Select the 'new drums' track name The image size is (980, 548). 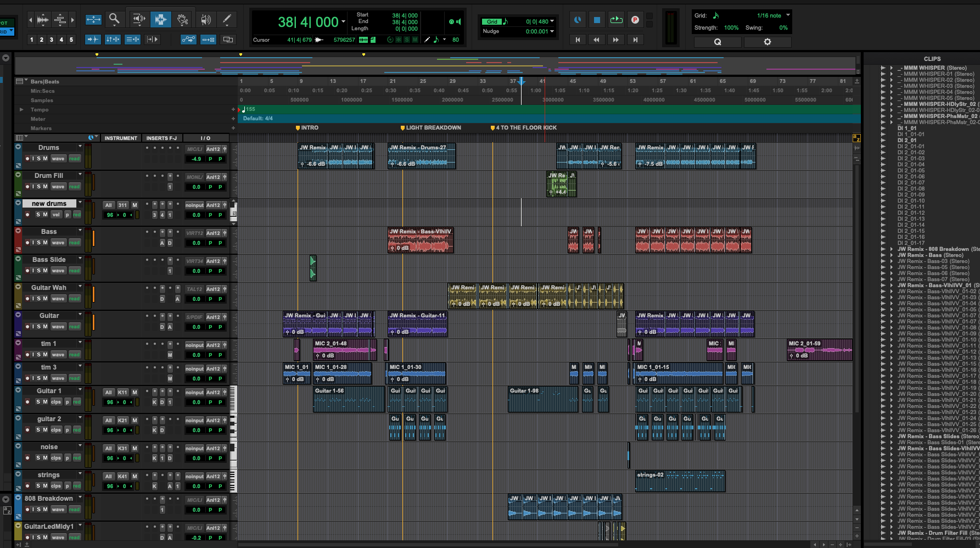click(x=49, y=204)
